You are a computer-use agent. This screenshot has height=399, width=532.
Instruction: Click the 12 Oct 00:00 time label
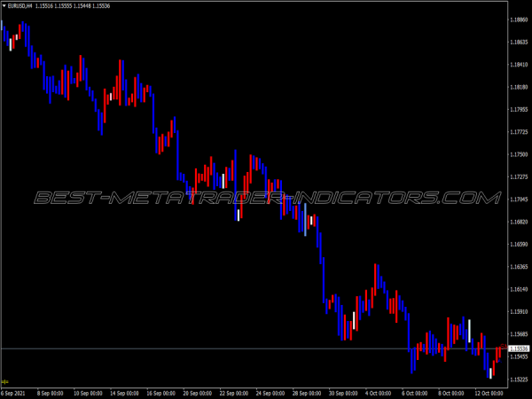[489, 393]
